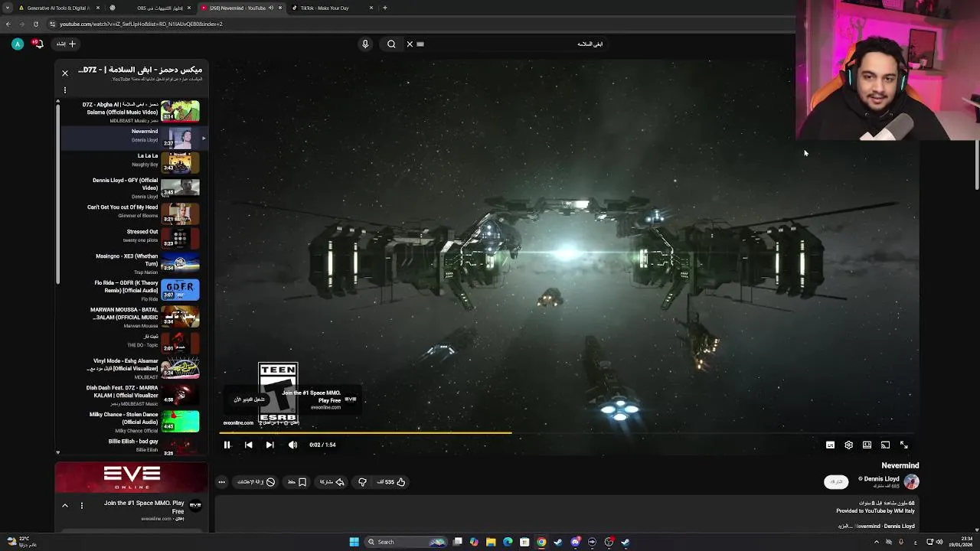Subscribe to Dennis Lloyd channel
This screenshot has height=551, width=980.
(836, 482)
